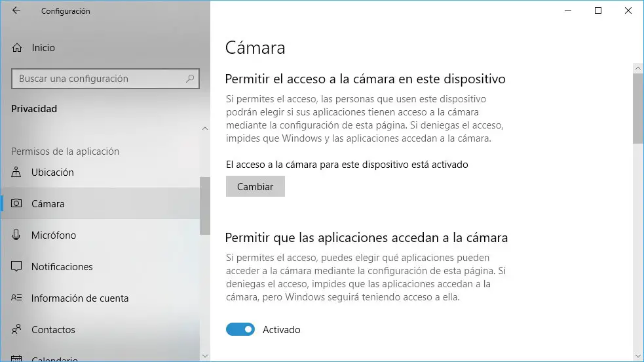Image resolution: width=644 pixels, height=362 pixels.
Task: Click main page scroll up arrow
Action: [638, 68]
